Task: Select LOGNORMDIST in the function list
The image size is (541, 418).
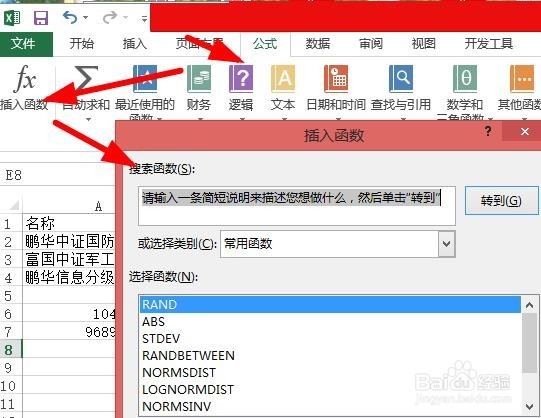Action: coord(330,389)
